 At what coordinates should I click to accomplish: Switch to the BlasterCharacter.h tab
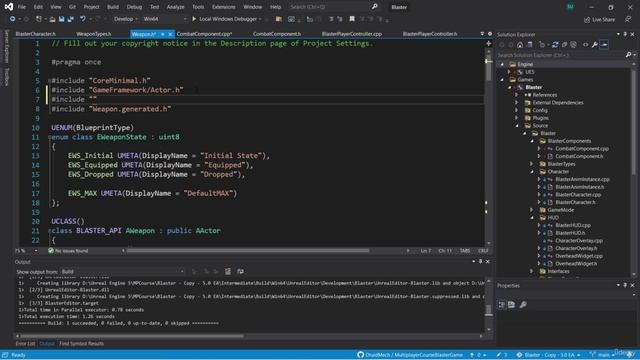[x=36, y=34]
